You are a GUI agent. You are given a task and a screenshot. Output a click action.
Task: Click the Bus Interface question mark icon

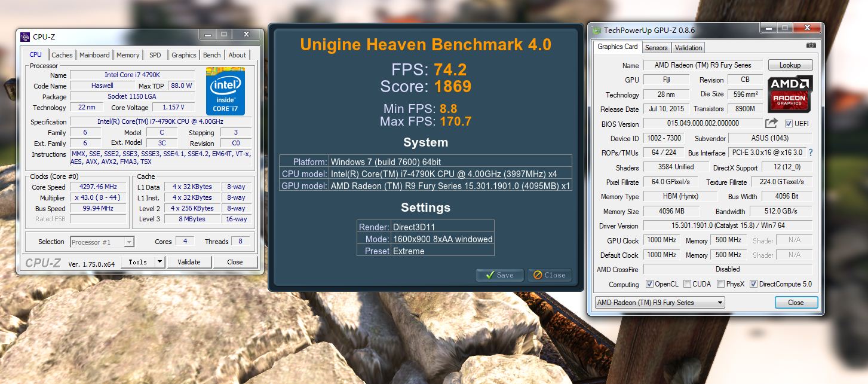[x=811, y=153]
